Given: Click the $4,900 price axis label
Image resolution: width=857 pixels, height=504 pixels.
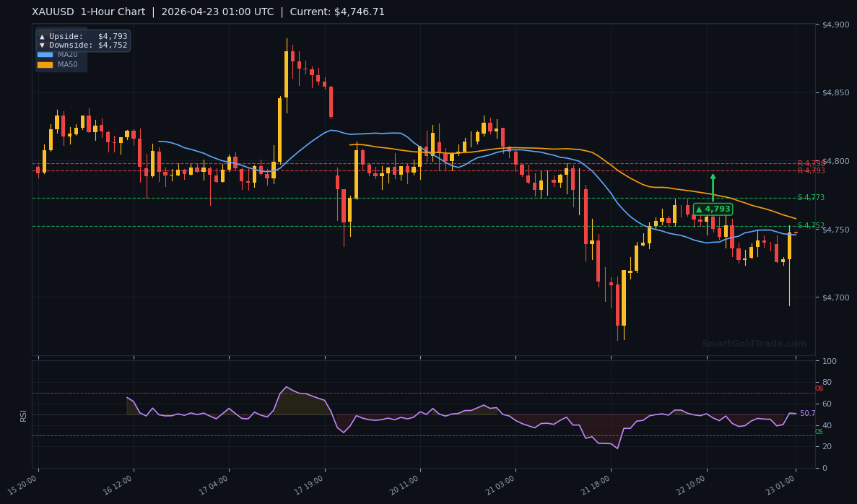Looking at the screenshot, I should (x=835, y=26).
